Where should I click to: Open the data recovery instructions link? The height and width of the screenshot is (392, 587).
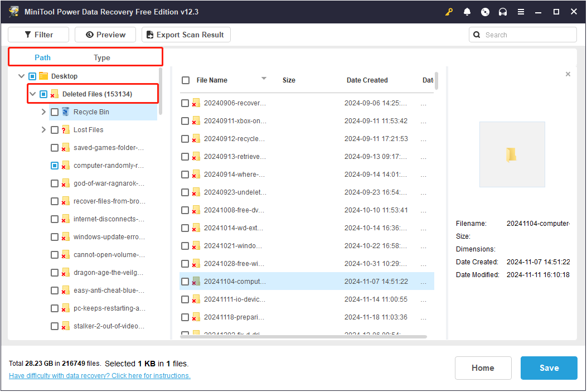click(100, 376)
